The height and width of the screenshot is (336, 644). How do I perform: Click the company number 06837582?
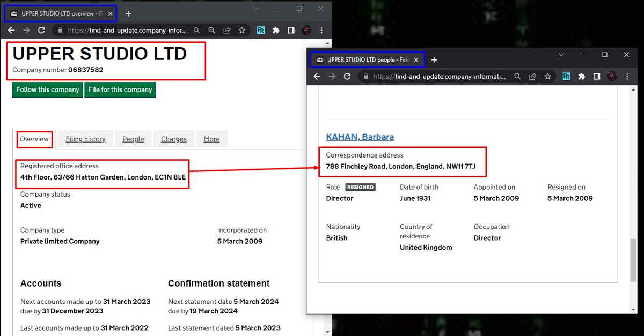[x=86, y=70]
